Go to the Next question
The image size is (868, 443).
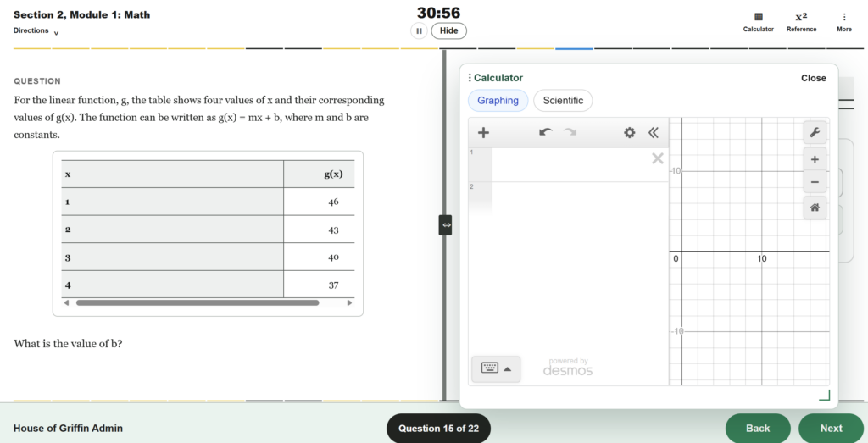[831, 428]
